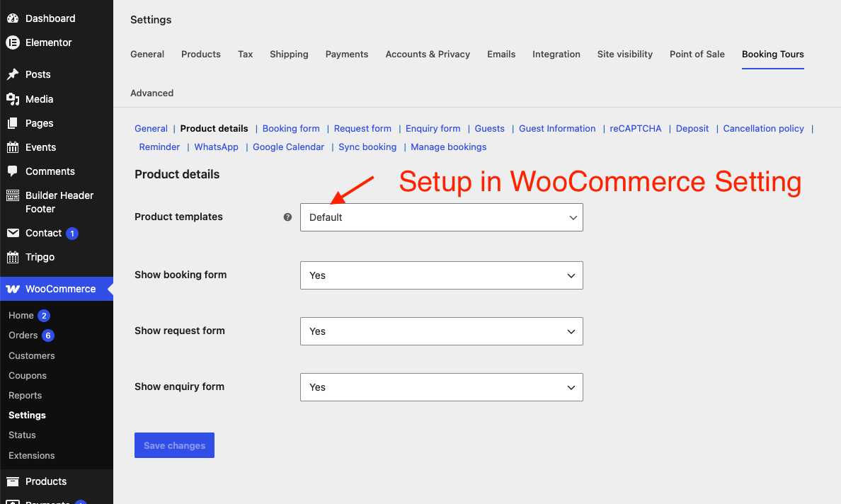The width and height of the screenshot is (841, 504).
Task: Click the Comments speech bubble icon
Action: [13, 171]
